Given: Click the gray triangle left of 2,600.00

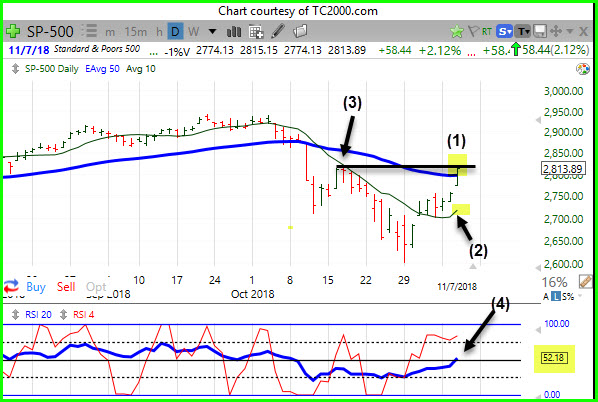Looking at the screenshot, I should [x=538, y=268].
